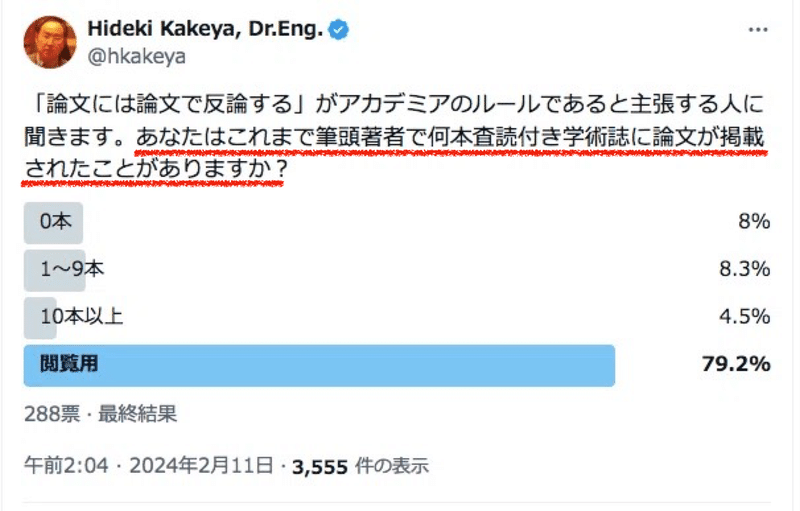Open the Hideki Kakeya, Dr.Eng. display name
This screenshot has width=800, height=511.
(206, 30)
